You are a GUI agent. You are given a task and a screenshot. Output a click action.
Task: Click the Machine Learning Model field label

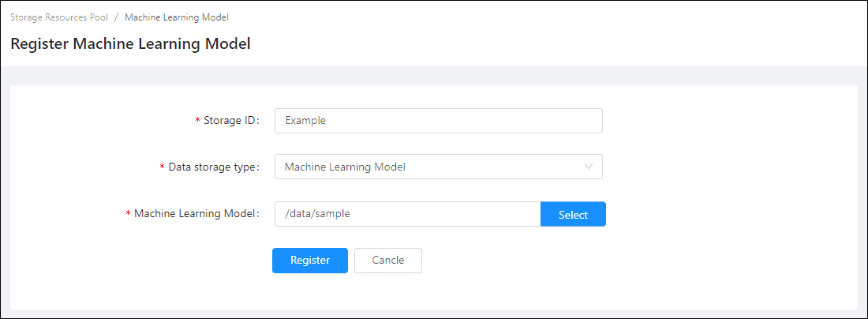[x=196, y=213]
